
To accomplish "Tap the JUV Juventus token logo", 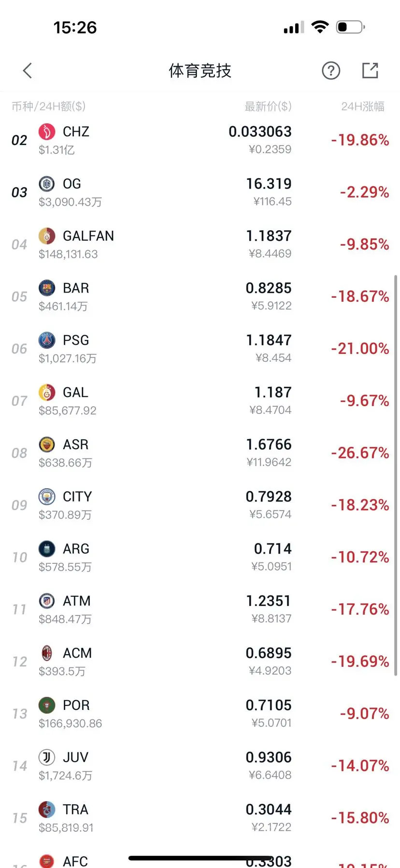I will click(x=47, y=757).
